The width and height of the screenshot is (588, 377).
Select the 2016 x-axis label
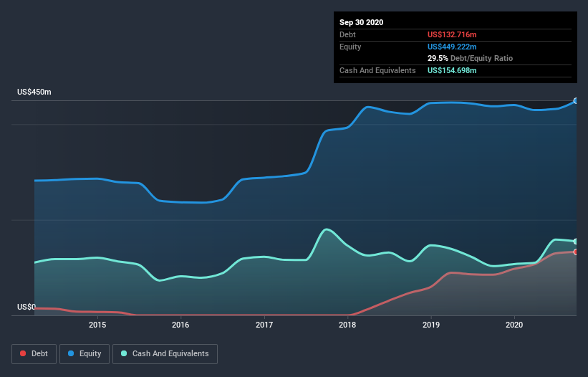pyautogui.click(x=180, y=325)
